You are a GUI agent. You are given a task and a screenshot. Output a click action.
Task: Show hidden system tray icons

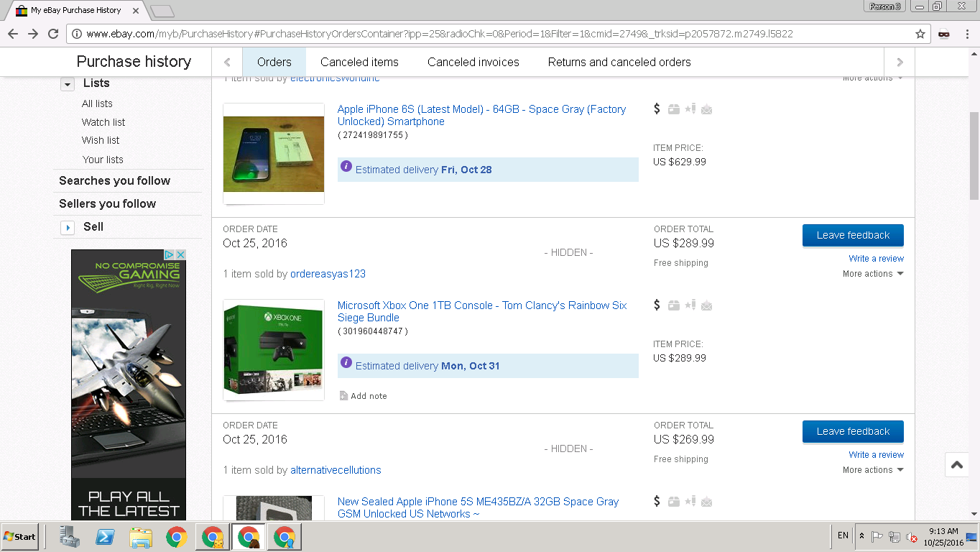861,536
